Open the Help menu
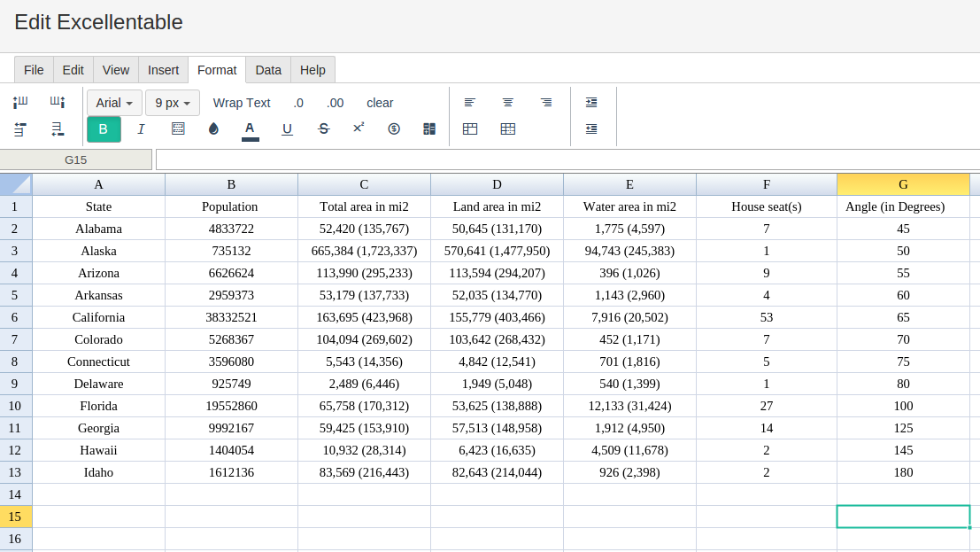 (313, 70)
